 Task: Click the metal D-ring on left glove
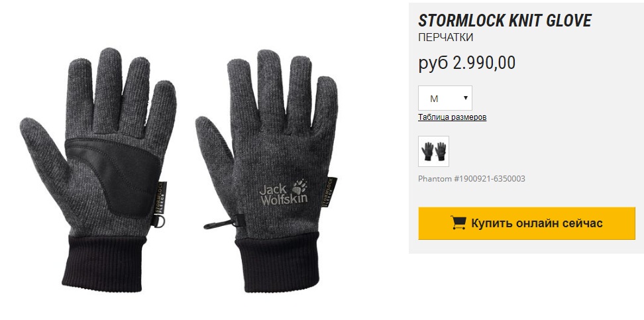160,222
